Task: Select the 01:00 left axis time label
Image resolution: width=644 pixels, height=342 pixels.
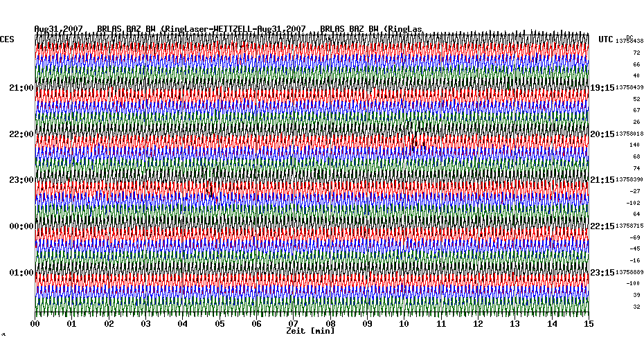Action: coord(21,272)
